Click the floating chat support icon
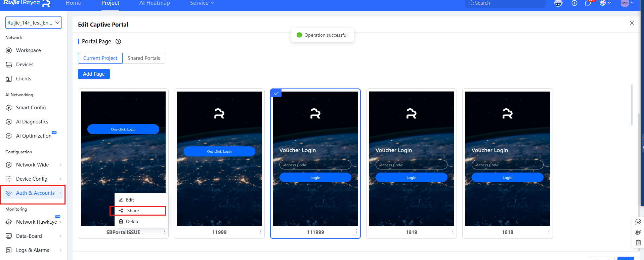The image size is (644, 260). 638,222
